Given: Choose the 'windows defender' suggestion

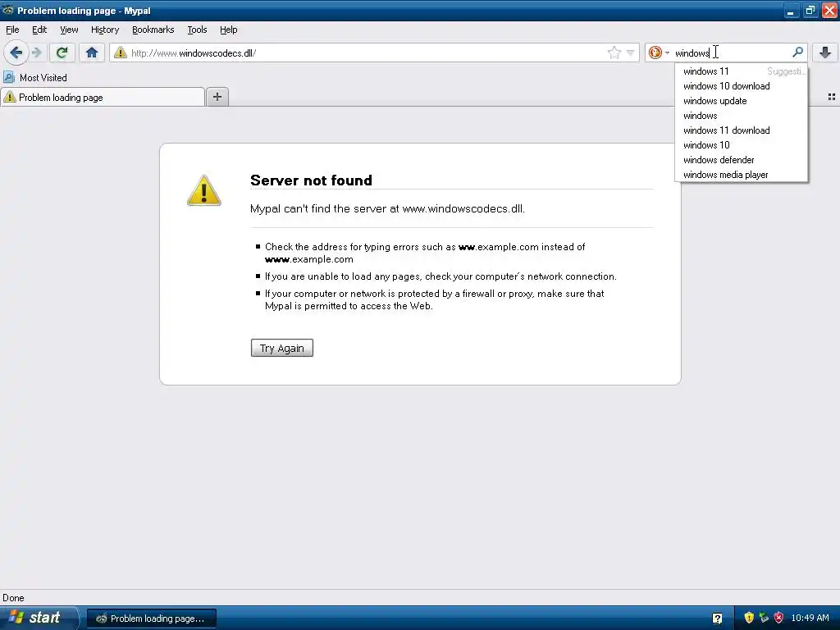Looking at the screenshot, I should [x=742, y=160].
